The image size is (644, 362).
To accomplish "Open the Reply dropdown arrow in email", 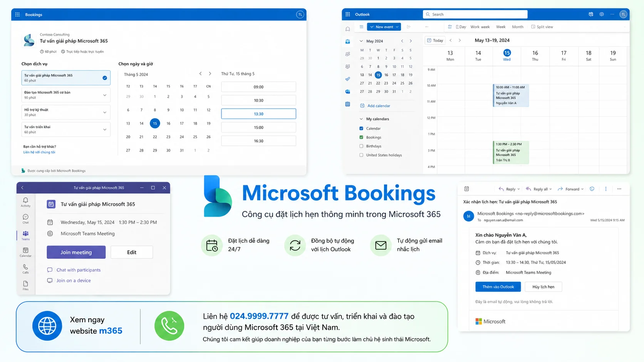I will [x=519, y=189].
